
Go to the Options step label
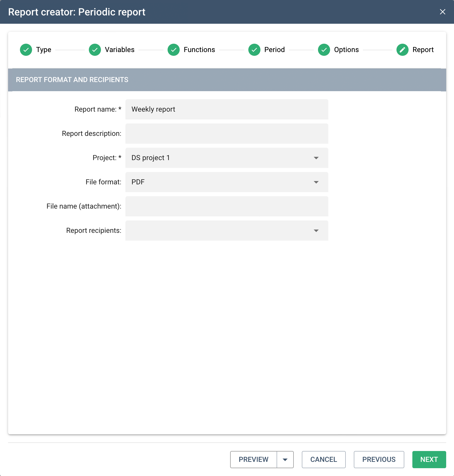(346, 50)
